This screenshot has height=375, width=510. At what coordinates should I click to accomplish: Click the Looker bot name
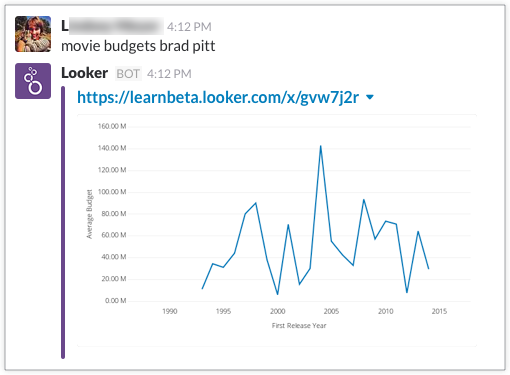pos(84,73)
